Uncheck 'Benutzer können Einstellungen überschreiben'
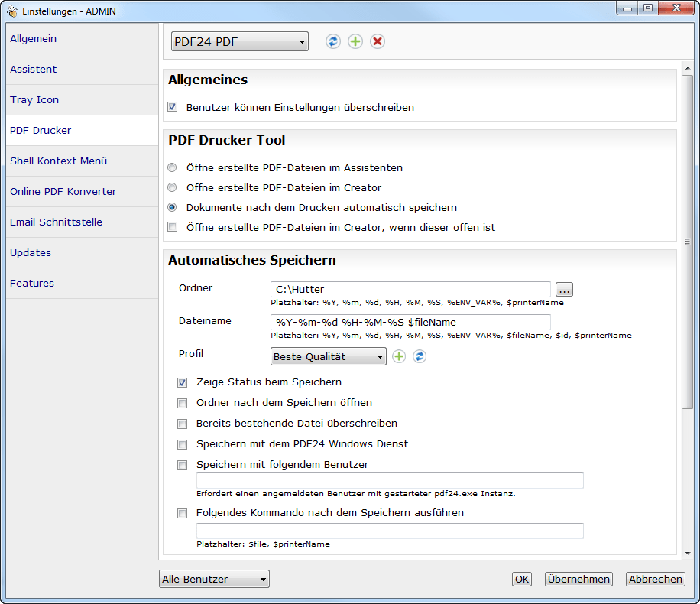Image resolution: width=700 pixels, height=604 pixels. click(x=172, y=107)
